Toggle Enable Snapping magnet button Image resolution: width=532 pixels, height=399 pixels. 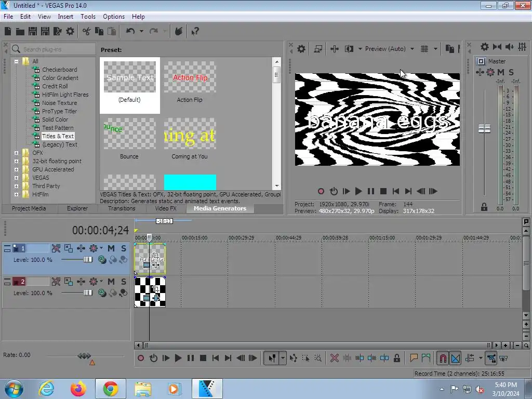point(443,358)
